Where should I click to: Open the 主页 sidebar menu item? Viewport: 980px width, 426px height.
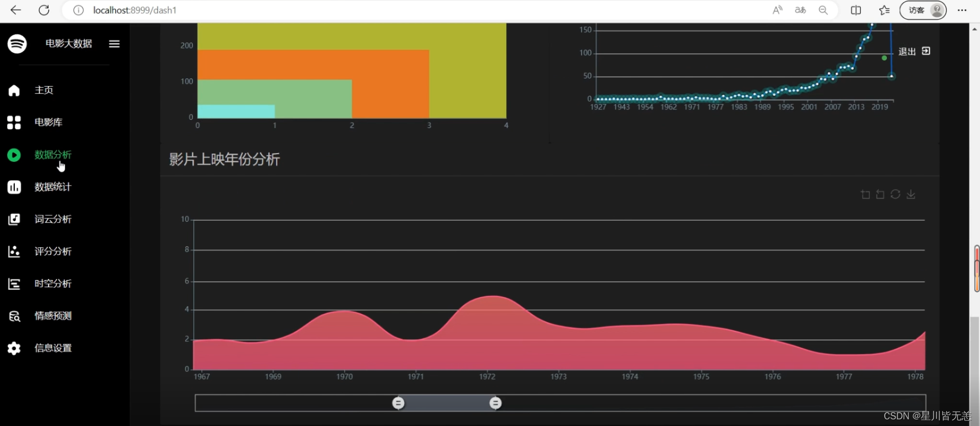click(x=44, y=90)
